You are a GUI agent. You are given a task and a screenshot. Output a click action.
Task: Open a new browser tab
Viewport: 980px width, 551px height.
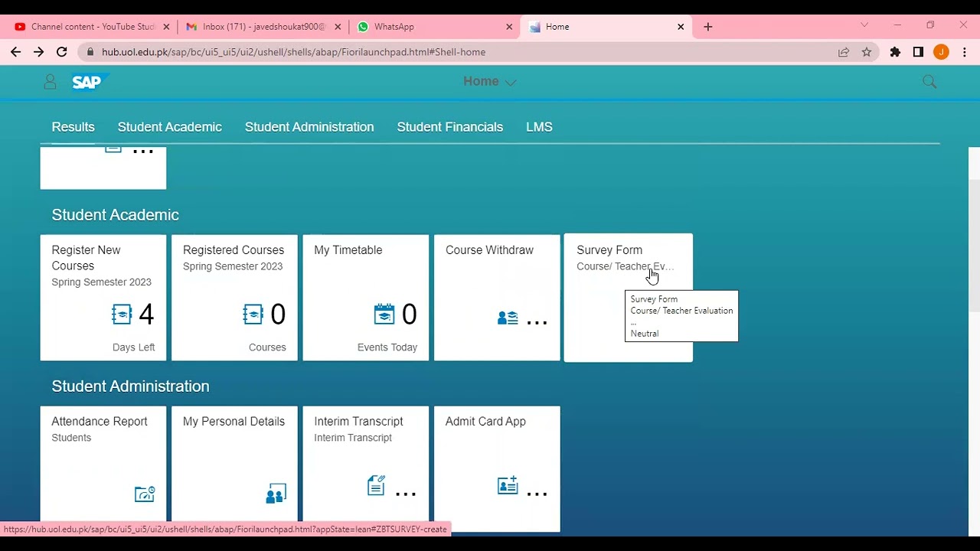click(x=708, y=27)
